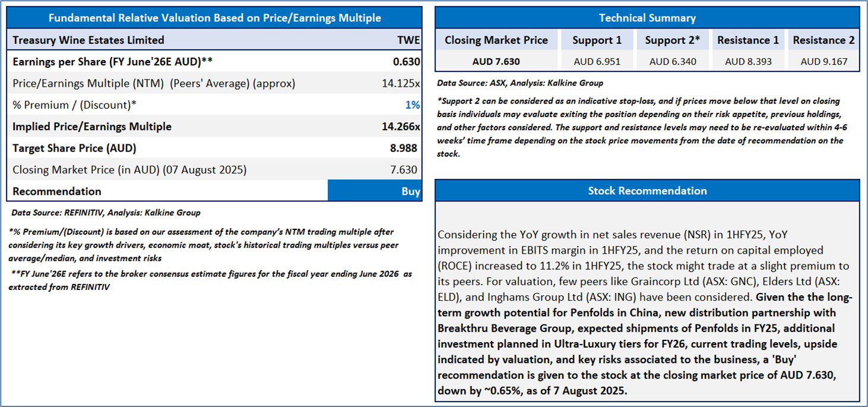
Task: Click the Technical Summary header
Action: (x=647, y=18)
